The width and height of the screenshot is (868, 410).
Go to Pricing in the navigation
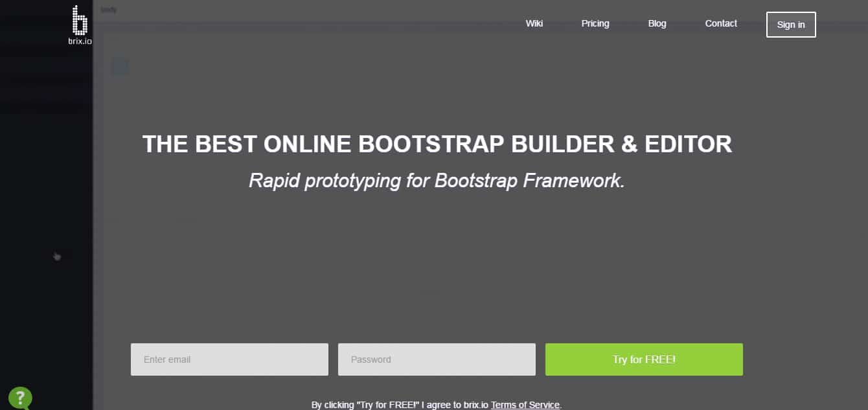(595, 23)
